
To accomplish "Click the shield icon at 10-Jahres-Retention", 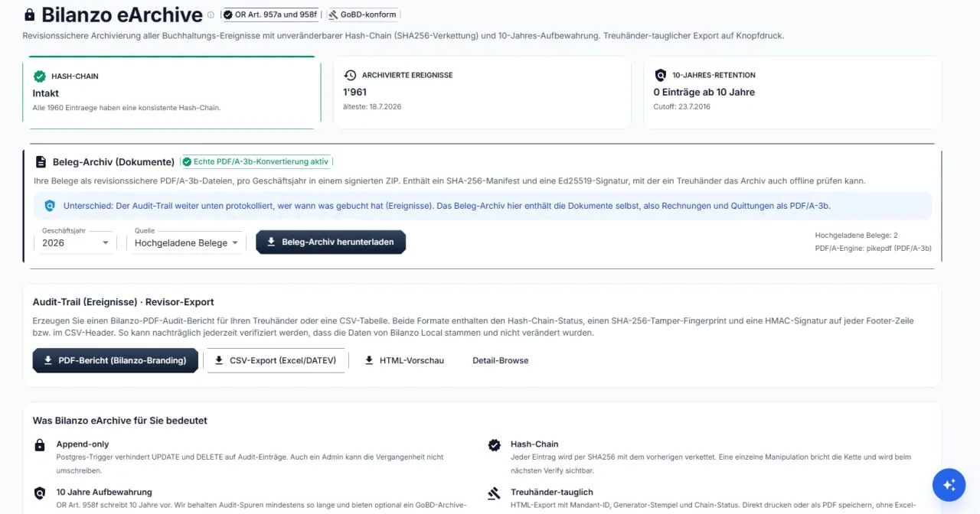I will (661, 75).
